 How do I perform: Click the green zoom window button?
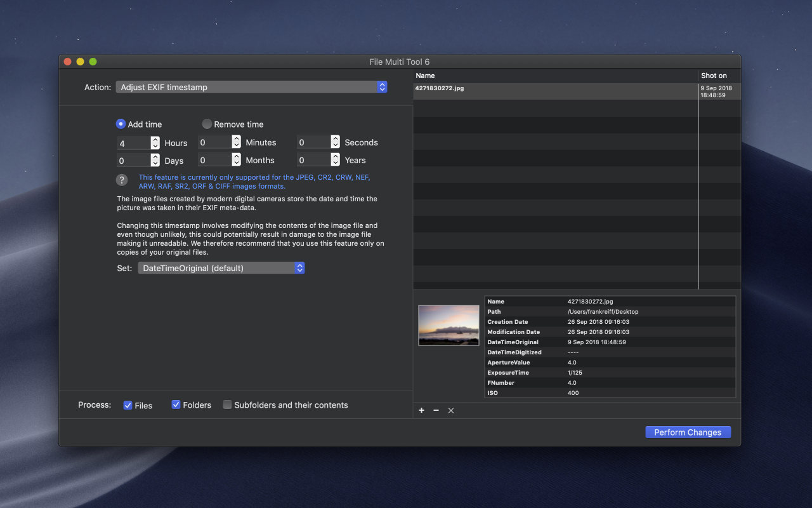[93, 62]
